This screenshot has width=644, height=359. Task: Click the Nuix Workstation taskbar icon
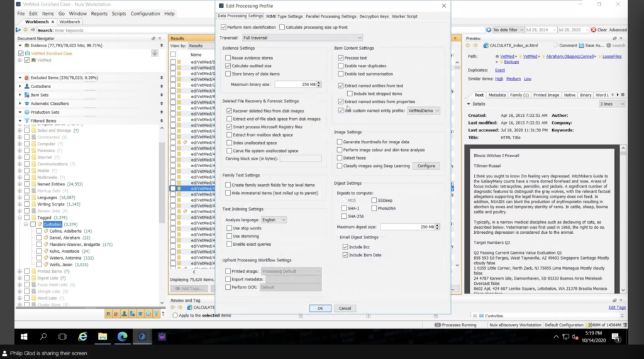(x=142, y=336)
